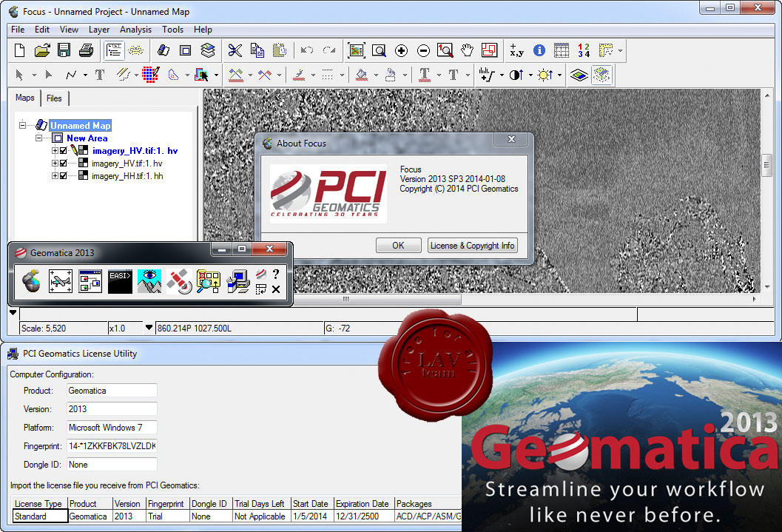Image resolution: width=782 pixels, height=532 pixels.
Task: Open Focus from the Geomatica 2013 toolbar
Action: click(31, 281)
